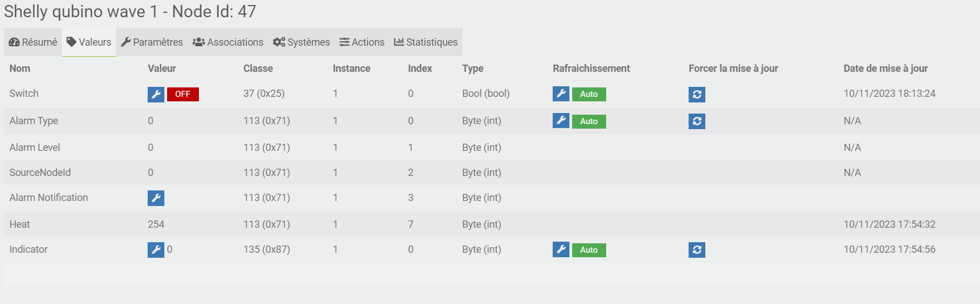This screenshot has height=304, width=980.
Task: Toggle Auto refresh for the Indicator row
Action: point(589,250)
